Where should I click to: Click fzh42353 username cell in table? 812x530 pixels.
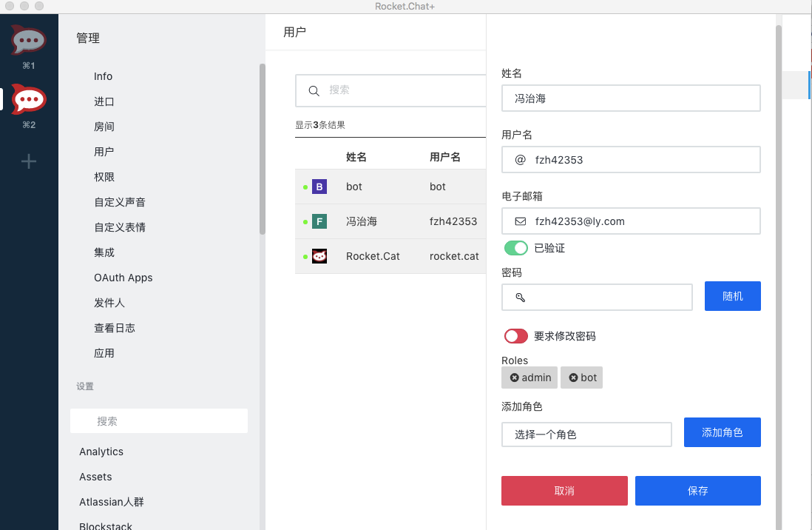[453, 221]
